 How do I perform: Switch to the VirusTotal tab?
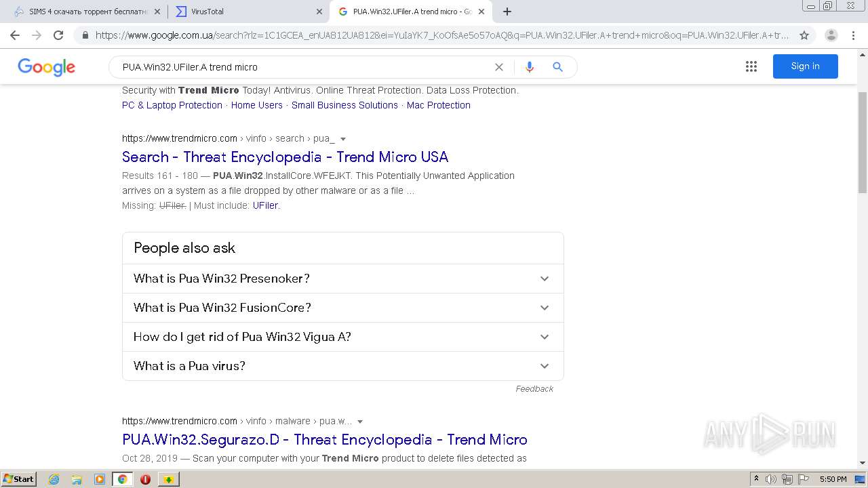(x=248, y=12)
